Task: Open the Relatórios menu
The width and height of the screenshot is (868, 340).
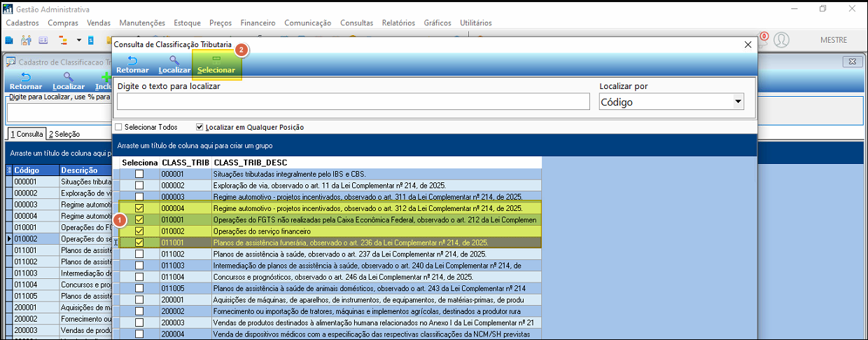Action: (x=399, y=23)
